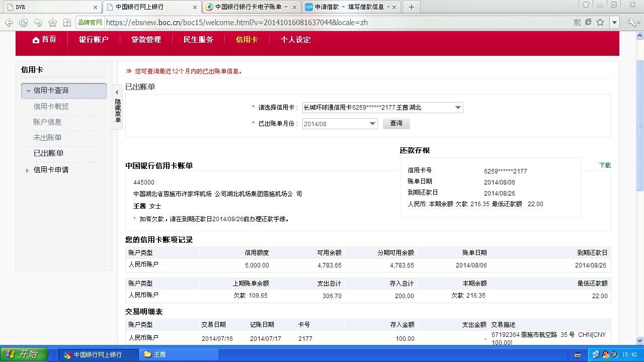Screen dimensions: 644x362
Task: Click the 下载 download link
Action: point(605,165)
